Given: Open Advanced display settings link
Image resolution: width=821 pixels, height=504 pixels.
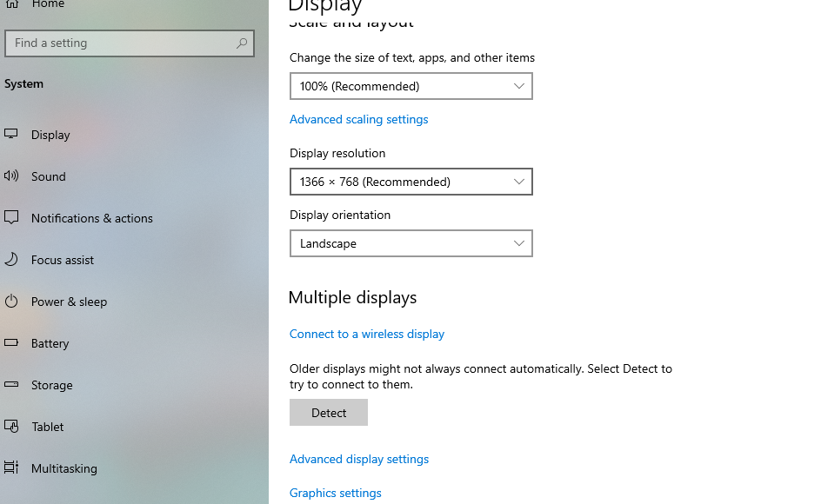Looking at the screenshot, I should [x=358, y=459].
